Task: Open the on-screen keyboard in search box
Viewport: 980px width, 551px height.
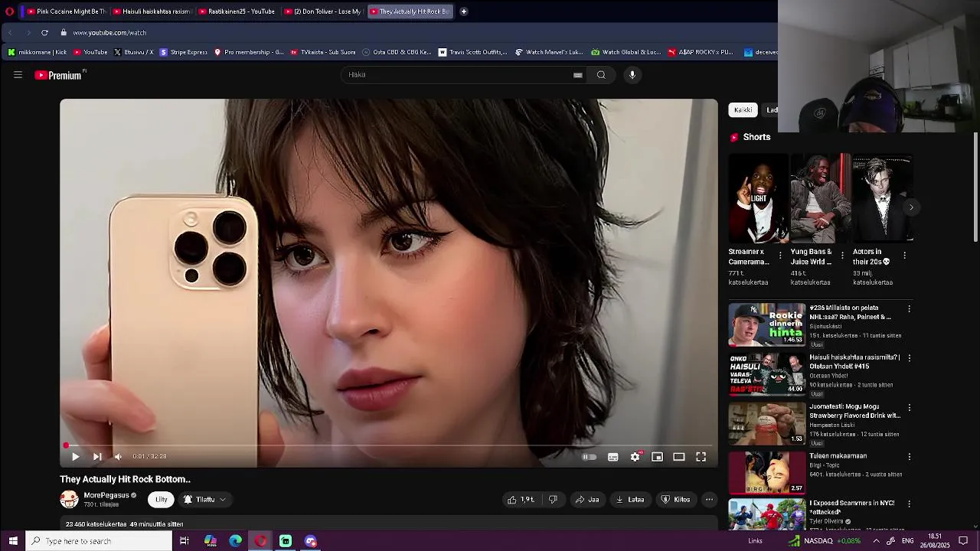Action: point(578,75)
